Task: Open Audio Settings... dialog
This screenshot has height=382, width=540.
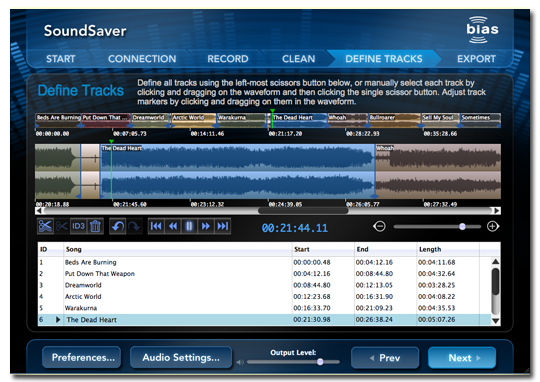Action: point(181,358)
